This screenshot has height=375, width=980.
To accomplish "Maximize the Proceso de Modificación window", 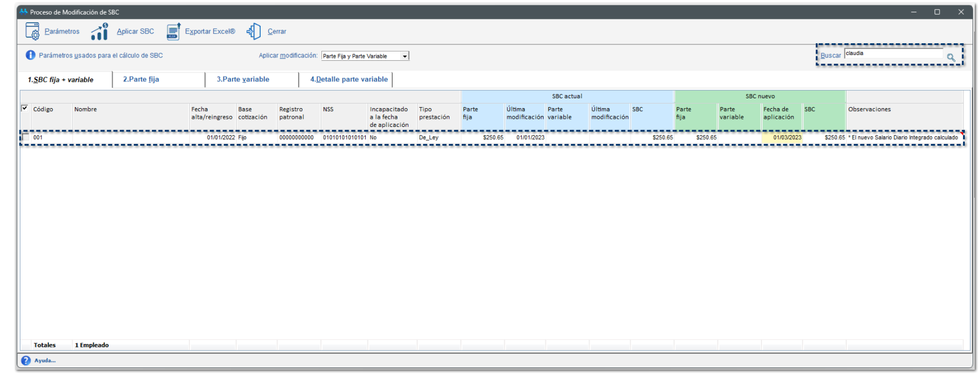I will (x=937, y=12).
